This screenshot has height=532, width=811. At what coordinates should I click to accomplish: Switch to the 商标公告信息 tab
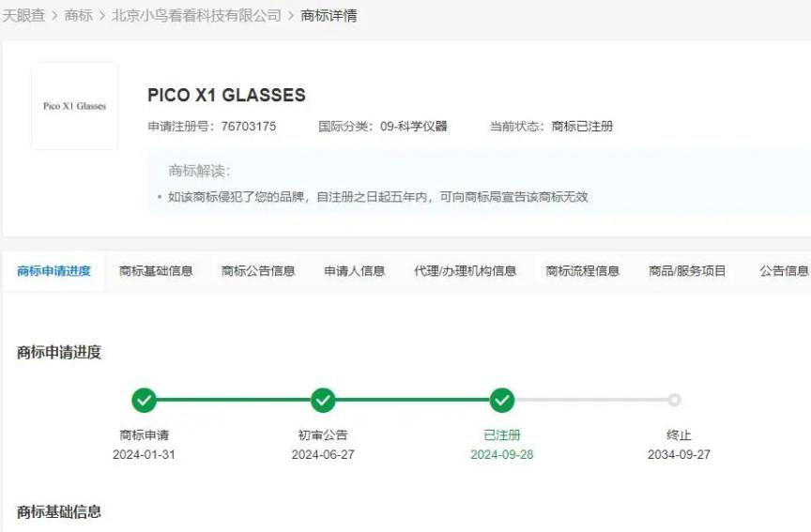[258, 271]
